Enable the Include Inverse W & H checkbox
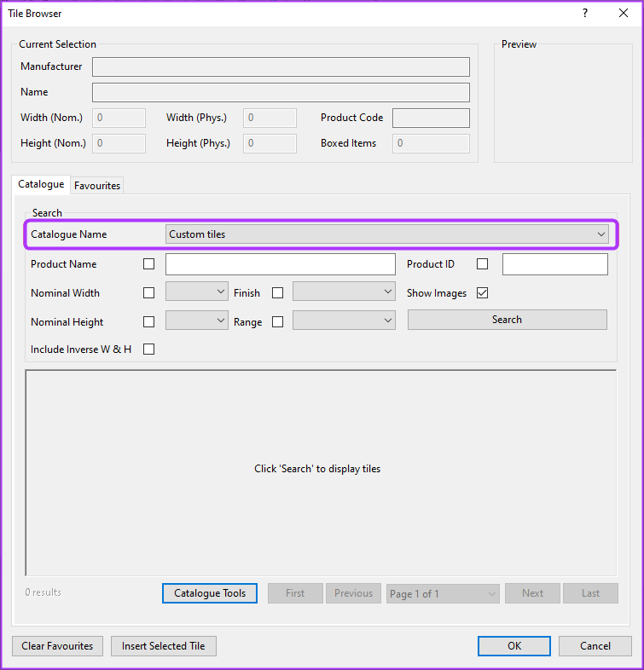 tap(149, 349)
